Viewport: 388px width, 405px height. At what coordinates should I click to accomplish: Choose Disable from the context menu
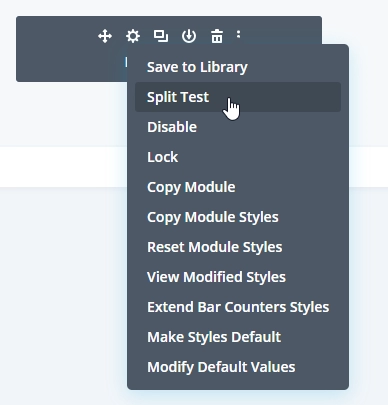[238, 127]
